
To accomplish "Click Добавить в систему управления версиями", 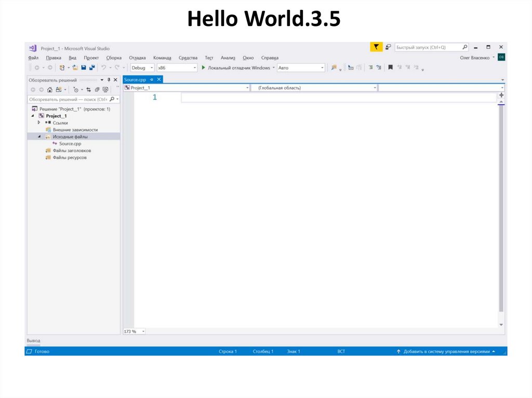I will 446,351.
